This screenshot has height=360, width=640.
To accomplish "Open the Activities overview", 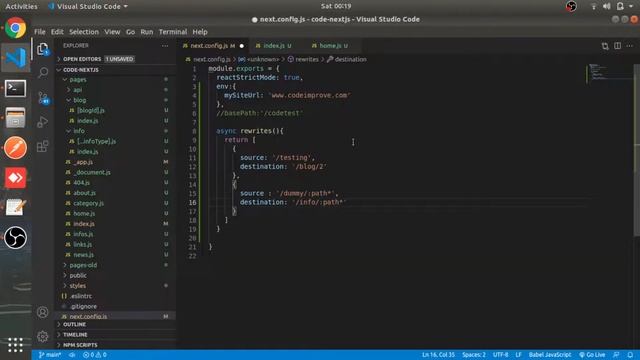I will pos(21,6).
